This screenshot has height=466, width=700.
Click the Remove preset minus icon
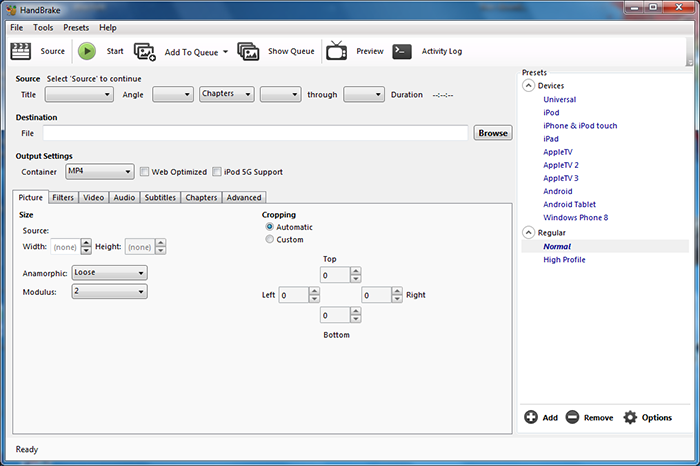(x=572, y=417)
